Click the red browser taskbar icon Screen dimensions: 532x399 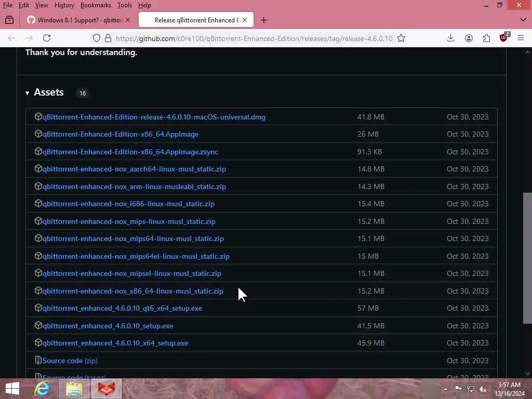(x=107, y=389)
